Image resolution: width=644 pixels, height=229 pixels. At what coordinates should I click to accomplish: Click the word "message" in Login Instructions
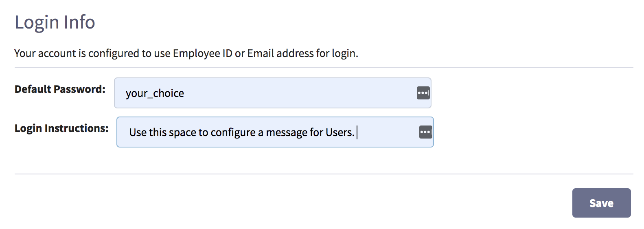287,132
